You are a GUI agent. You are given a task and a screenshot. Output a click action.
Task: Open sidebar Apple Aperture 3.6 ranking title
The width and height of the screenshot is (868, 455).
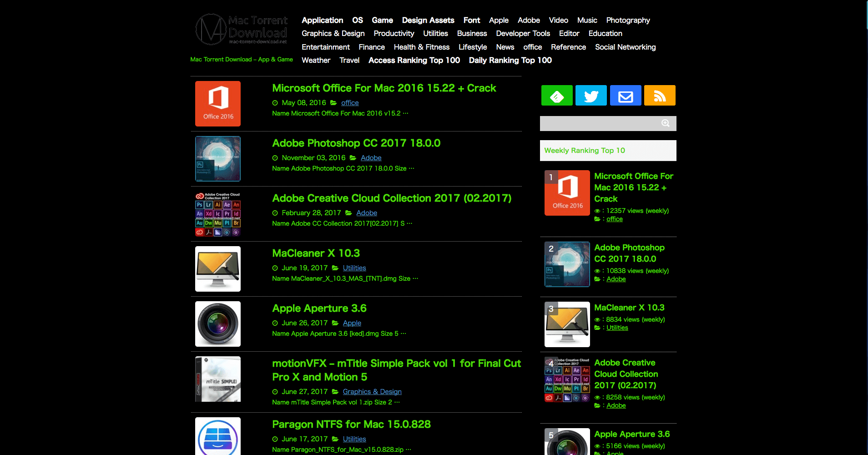pos(632,434)
